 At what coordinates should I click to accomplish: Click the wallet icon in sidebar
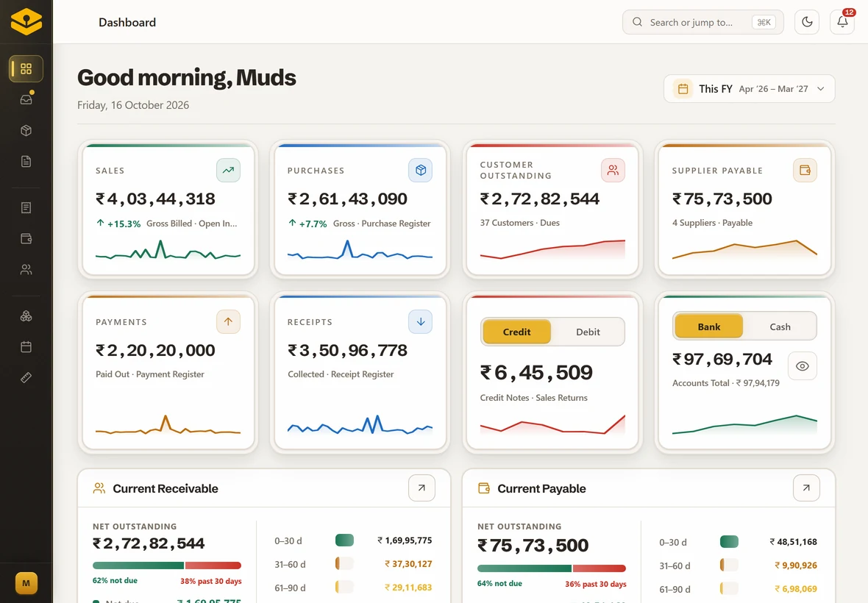26,238
